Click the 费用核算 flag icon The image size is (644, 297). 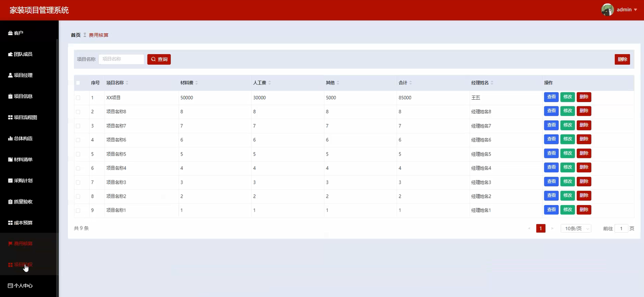click(x=10, y=244)
